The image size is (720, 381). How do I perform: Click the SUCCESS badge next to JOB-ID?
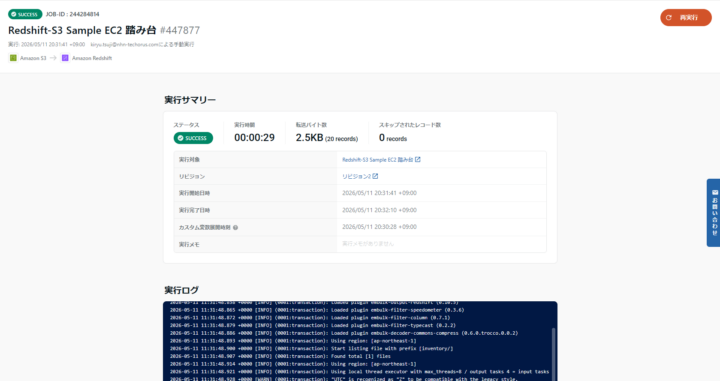pos(25,14)
